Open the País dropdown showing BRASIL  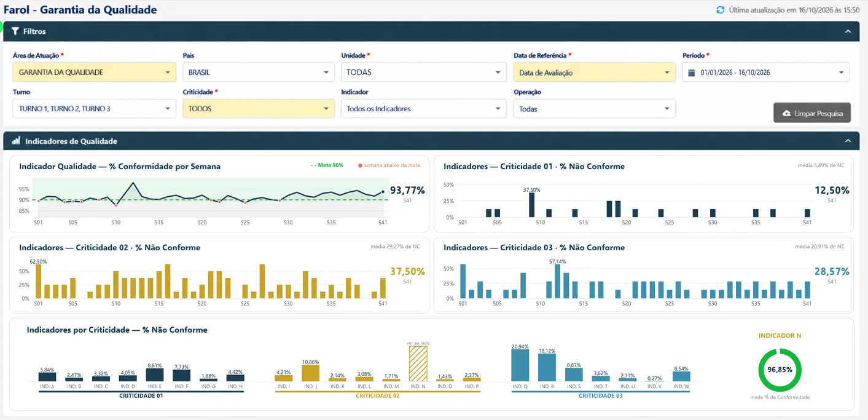259,73
